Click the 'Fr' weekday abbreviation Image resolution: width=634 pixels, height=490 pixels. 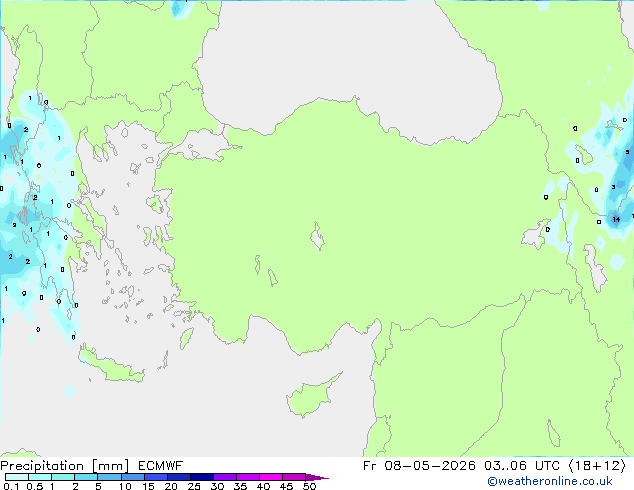tap(370, 466)
